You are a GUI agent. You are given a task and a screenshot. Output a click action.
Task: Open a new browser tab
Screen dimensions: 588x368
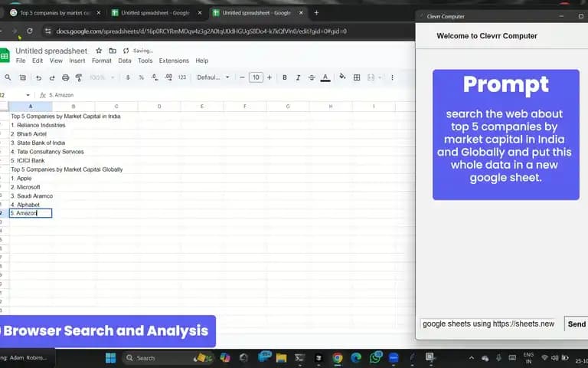point(316,13)
